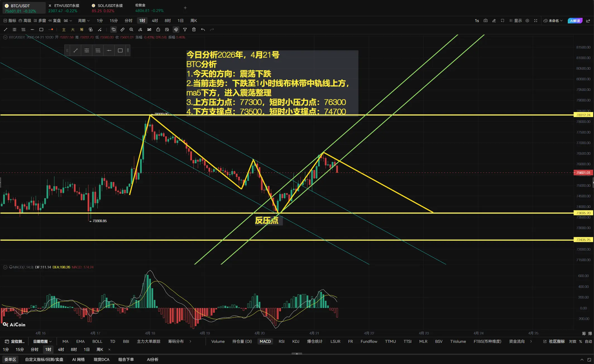Select the trend line drawing tool in top toolbar
Viewport: 594px width, 364px height.
(6, 30)
